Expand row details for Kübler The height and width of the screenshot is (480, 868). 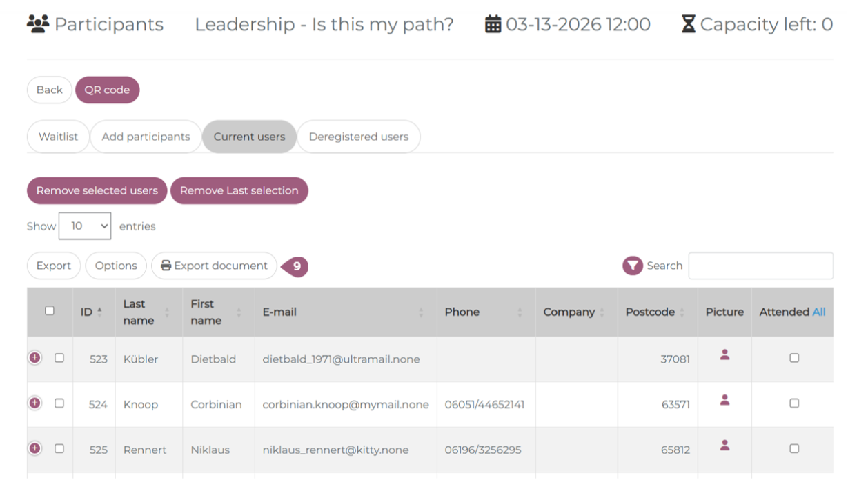(35, 358)
